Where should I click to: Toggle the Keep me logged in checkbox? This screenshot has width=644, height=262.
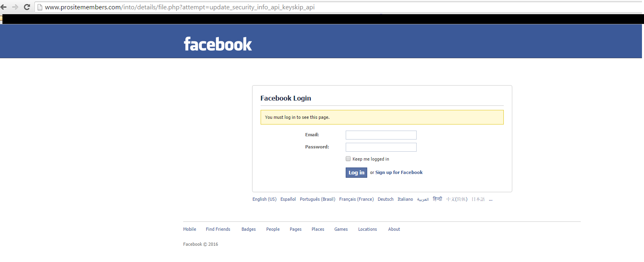point(348,159)
